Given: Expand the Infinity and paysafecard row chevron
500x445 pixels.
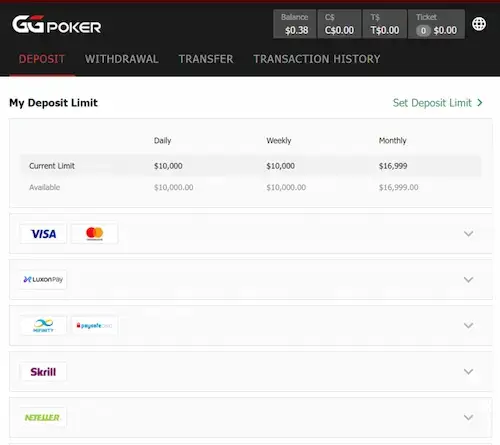Looking at the screenshot, I should click(x=469, y=325).
